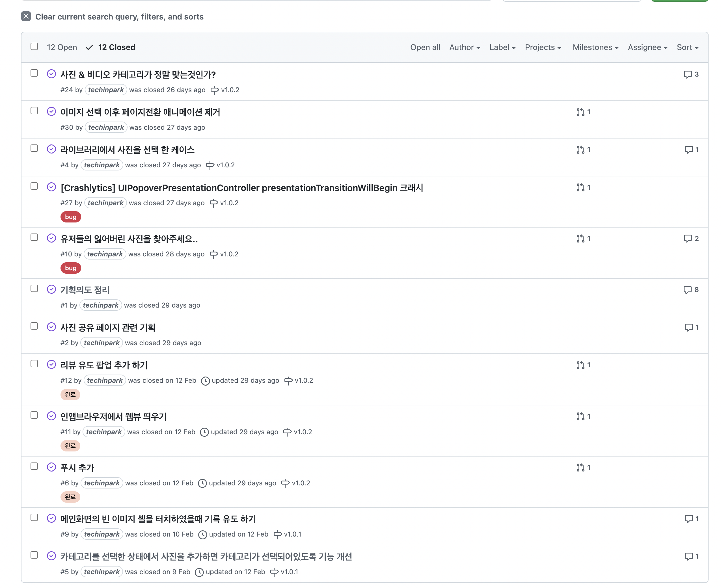Screen dimensions: 721x588
Task: Click the clear search query X icon
Action: [26, 16]
